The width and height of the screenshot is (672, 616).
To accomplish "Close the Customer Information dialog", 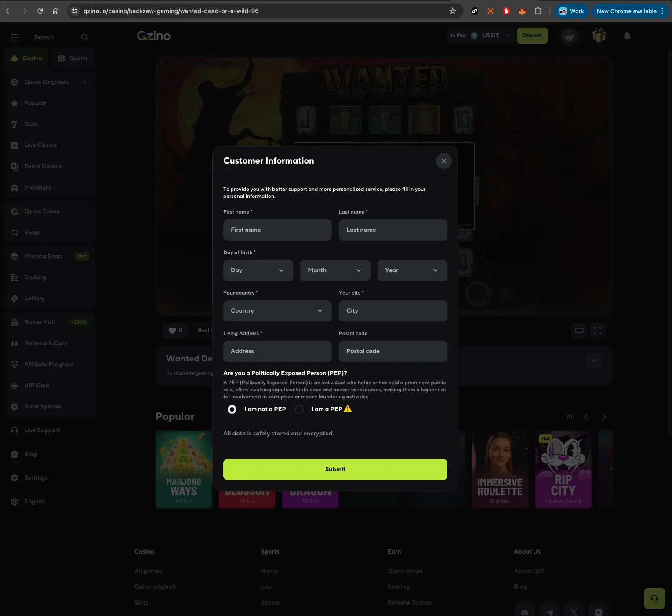I will click(x=444, y=161).
